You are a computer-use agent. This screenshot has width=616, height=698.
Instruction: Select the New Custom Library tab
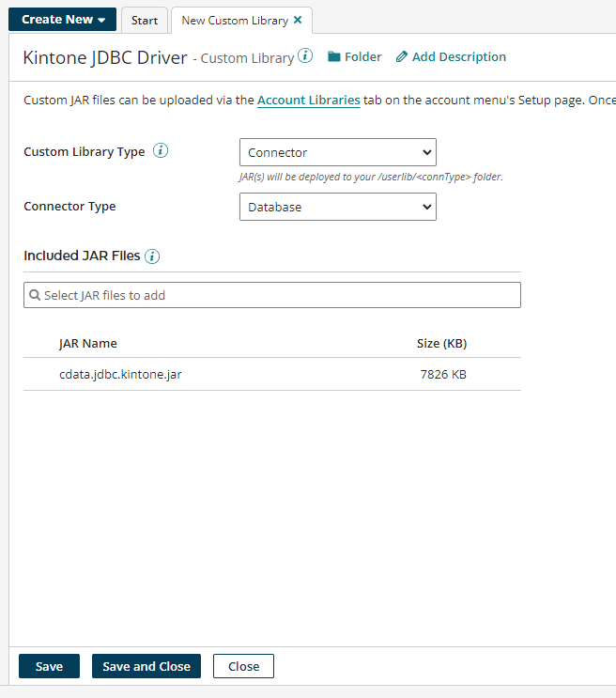tap(235, 21)
